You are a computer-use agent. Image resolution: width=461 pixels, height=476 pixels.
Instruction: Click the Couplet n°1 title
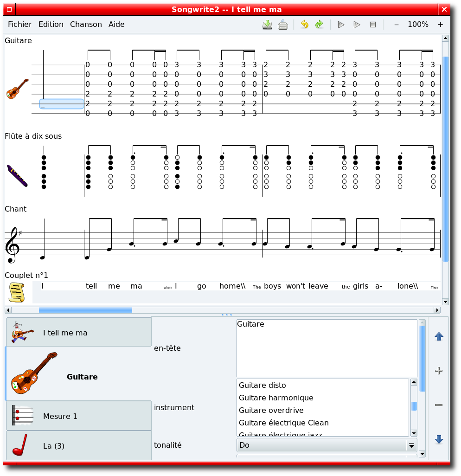click(26, 275)
